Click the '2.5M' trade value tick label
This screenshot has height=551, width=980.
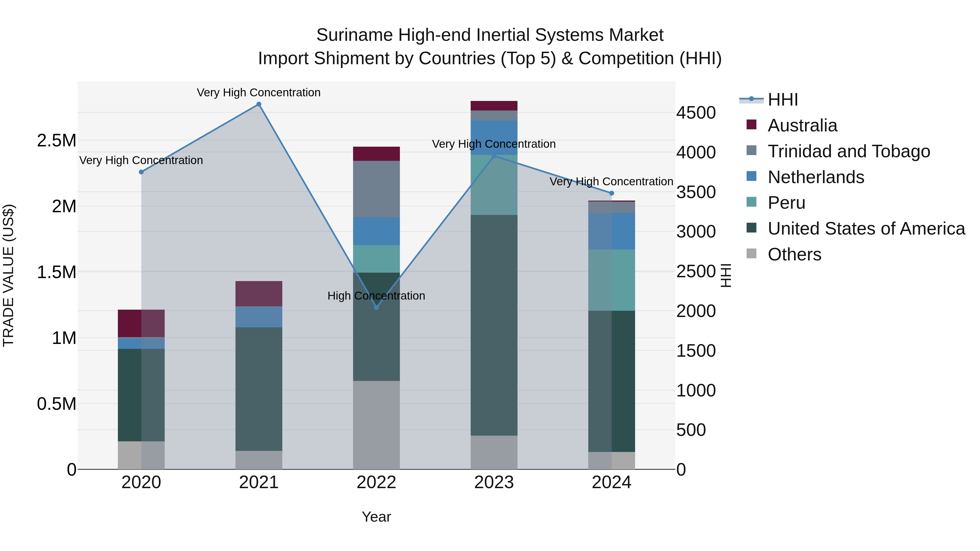click(57, 140)
